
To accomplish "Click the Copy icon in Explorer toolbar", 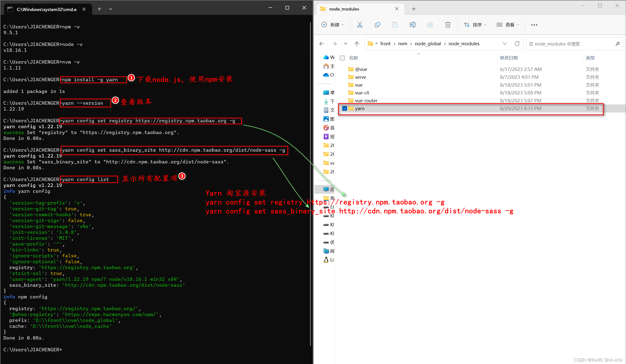I will [377, 25].
